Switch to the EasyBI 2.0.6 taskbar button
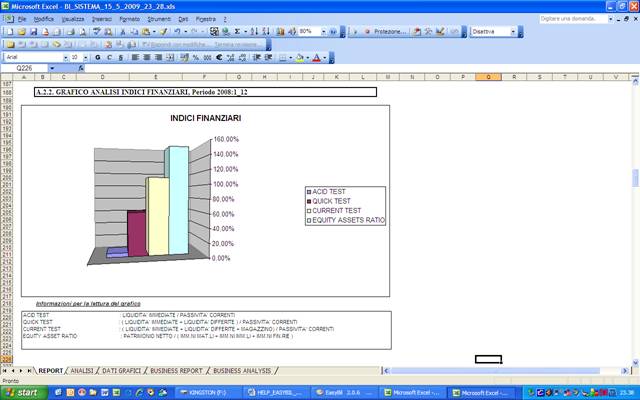Viewport: 640px width, 400px height. [x=343, y=393]
